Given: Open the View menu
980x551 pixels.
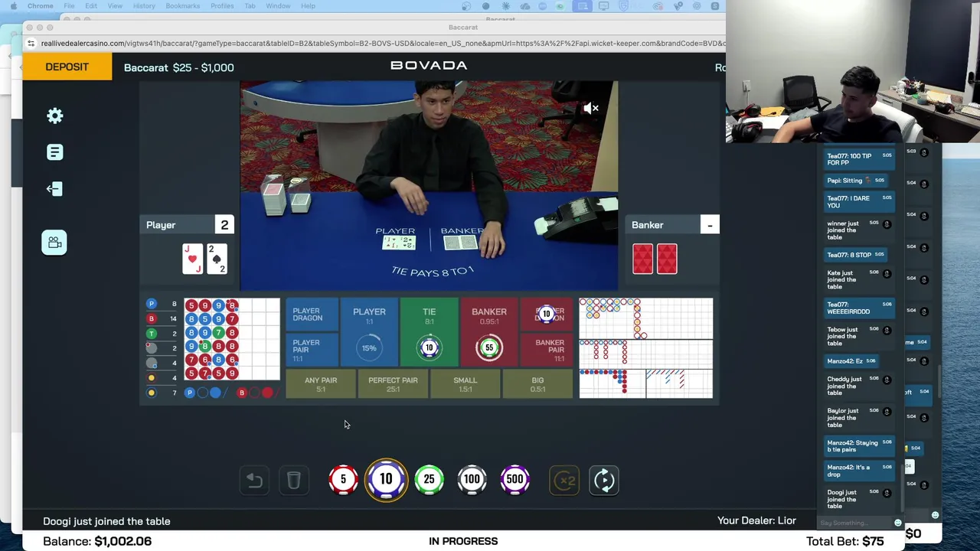Looking at the screenshot, I should 115,6.
